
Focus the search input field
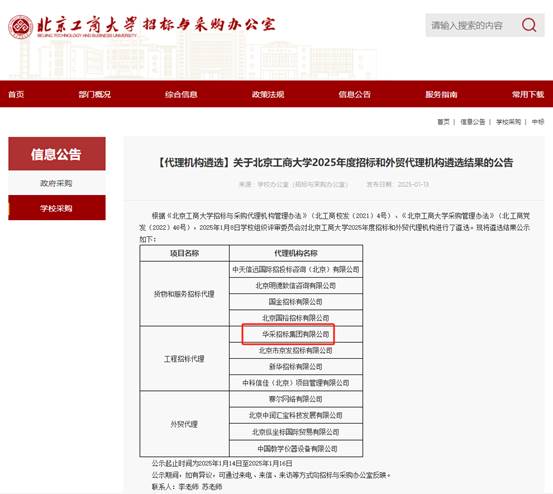pyautogui.click(x=472, y=25)
